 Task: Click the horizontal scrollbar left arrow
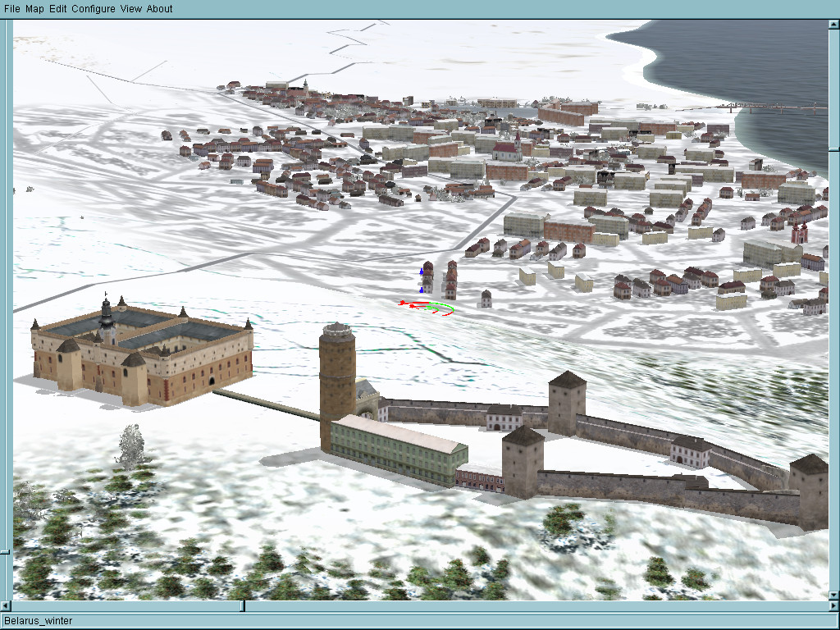(6, 606)
